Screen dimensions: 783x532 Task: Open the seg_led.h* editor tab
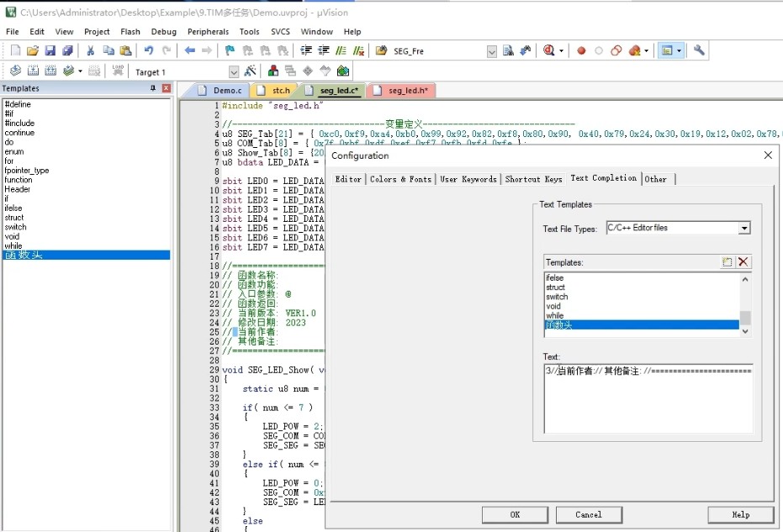(x=403, y=90)
